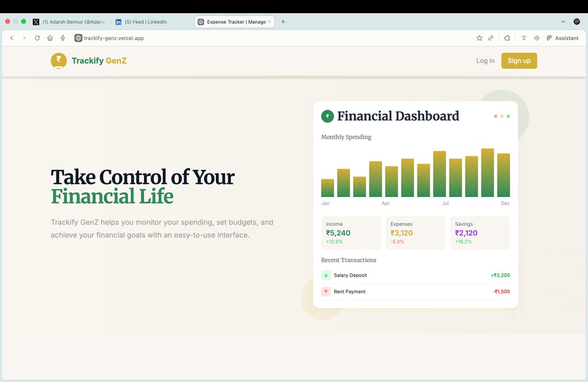Image resolution: width=588 pixels, height=382 pixels.
Task: Click the Monthly Spending heading
Action: pyautogui.click(x=346, y=137)
